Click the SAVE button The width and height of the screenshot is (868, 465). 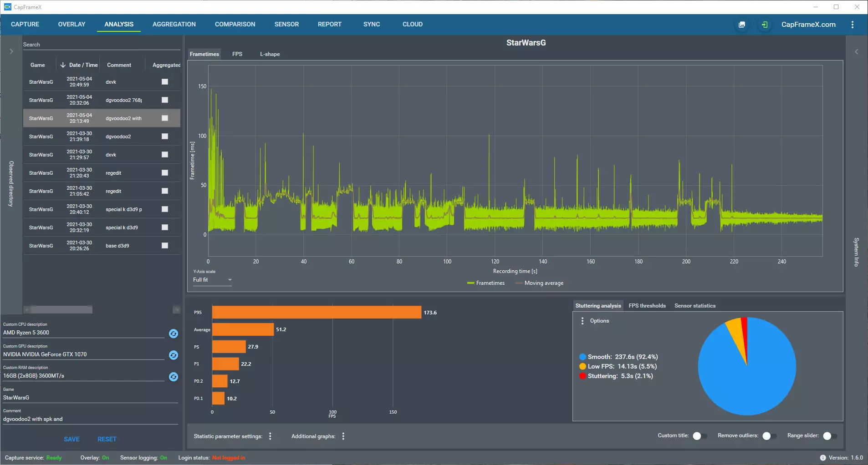coord(71,439)
